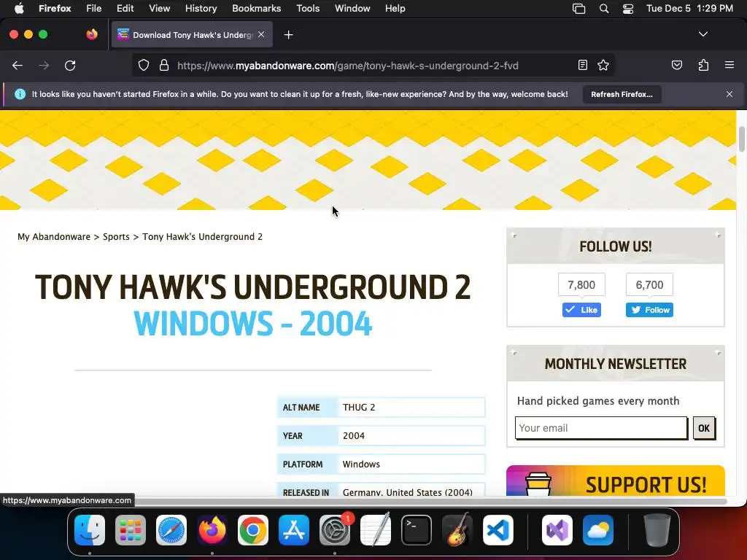Open the Tools menu
Image resolution: width=747 pixels, height=560 pixels.
(x=309, y=8)
